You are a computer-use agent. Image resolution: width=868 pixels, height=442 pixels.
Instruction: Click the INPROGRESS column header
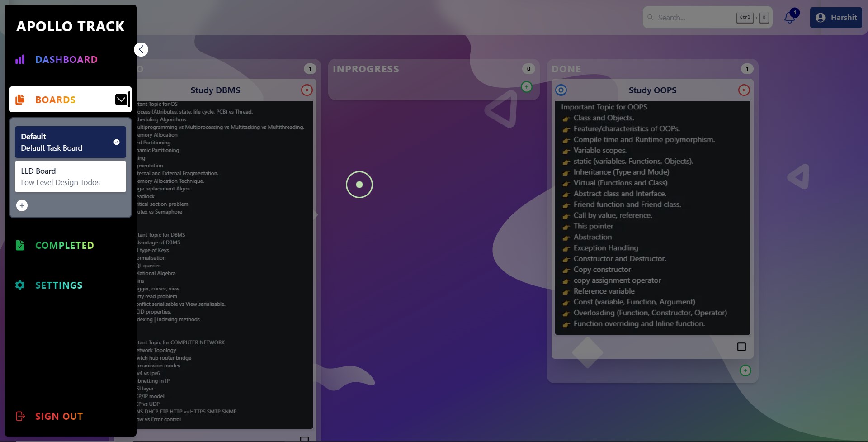coord(366,69)
